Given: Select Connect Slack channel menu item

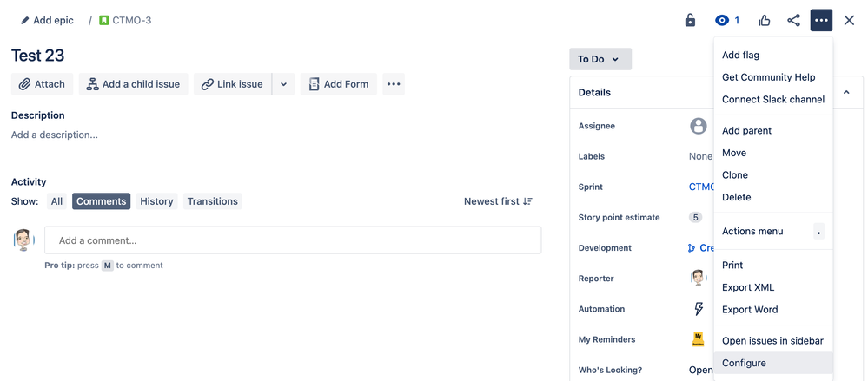Looking at the screenshot, I should point(773,100).
